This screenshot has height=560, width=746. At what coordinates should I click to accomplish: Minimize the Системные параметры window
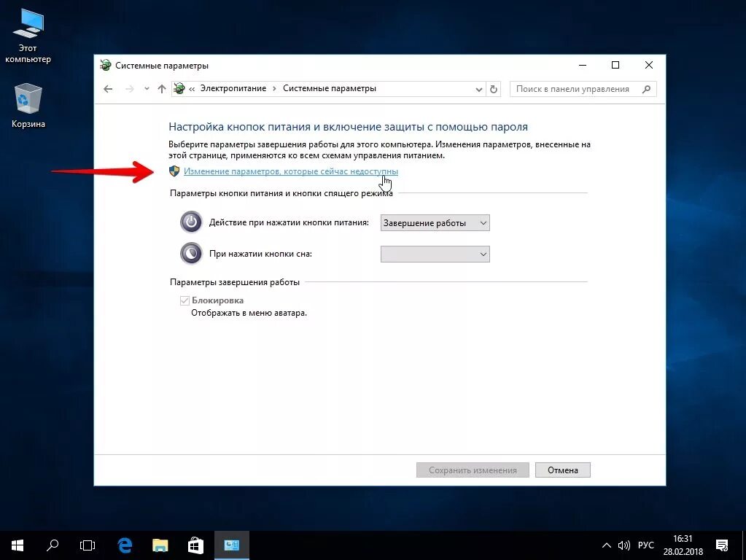[583, 65]
